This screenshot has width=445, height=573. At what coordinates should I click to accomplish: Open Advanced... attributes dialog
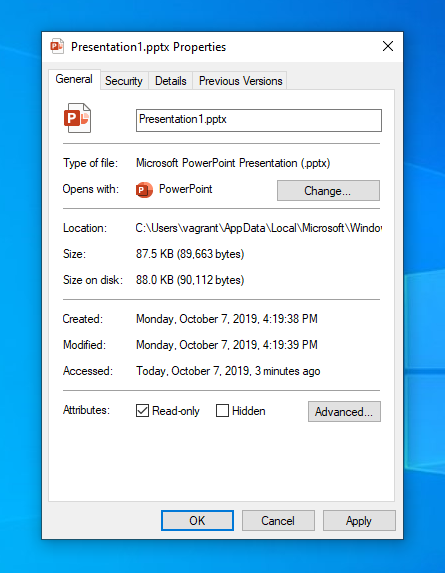[x=344, y=411]
